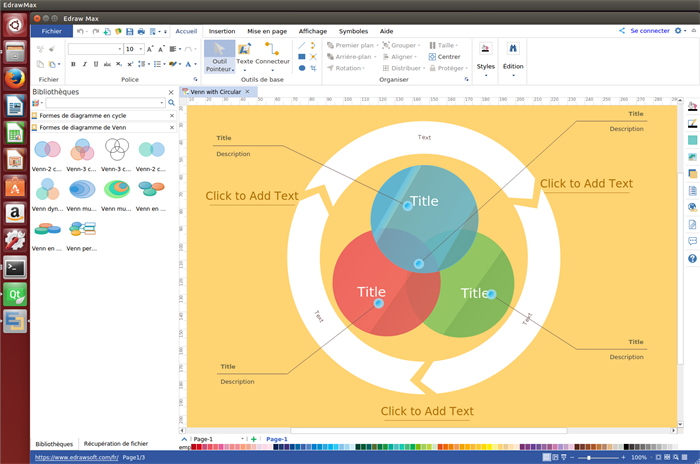Open Firefox from the Ubuntu dock
Screen dimensions: 700x464
pos(15,78)
